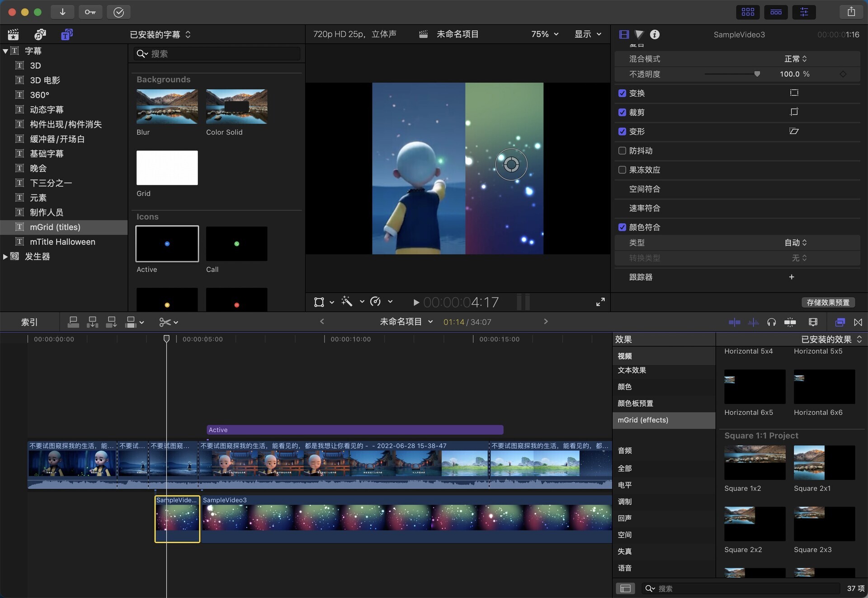The height and width of the screenshot is (598, 868).
Task: Click the 存储效果预置 button
Action: 828,302
